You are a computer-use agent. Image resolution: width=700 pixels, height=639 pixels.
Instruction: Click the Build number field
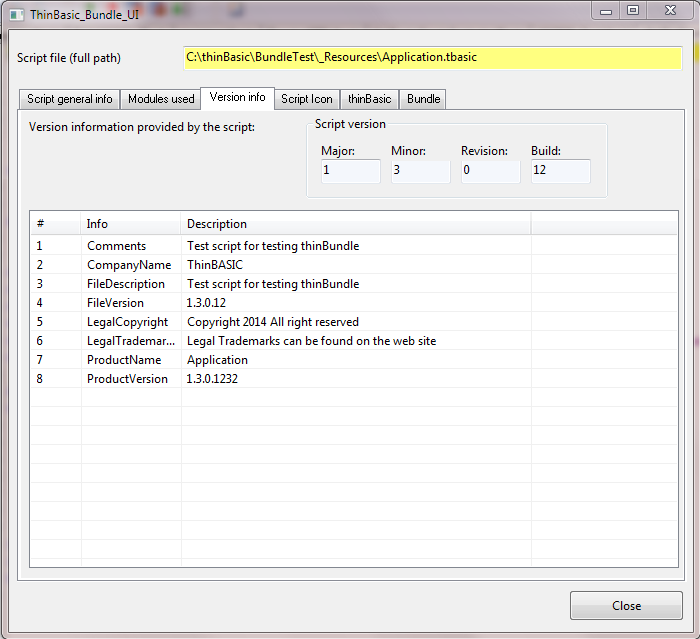(x=560, y=171)
